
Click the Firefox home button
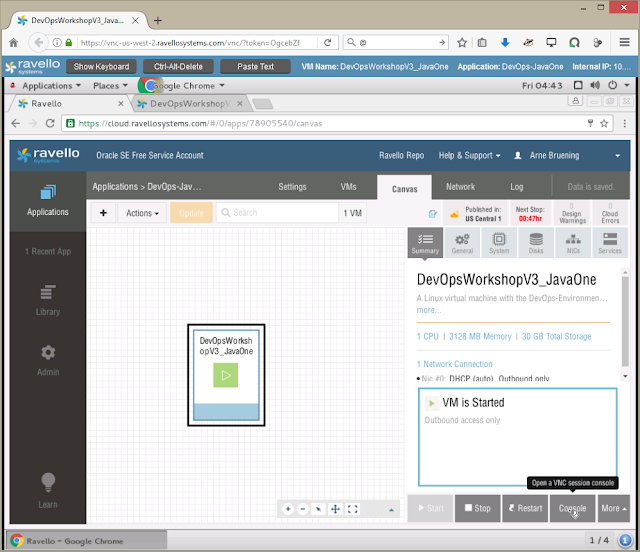point(13,42)
